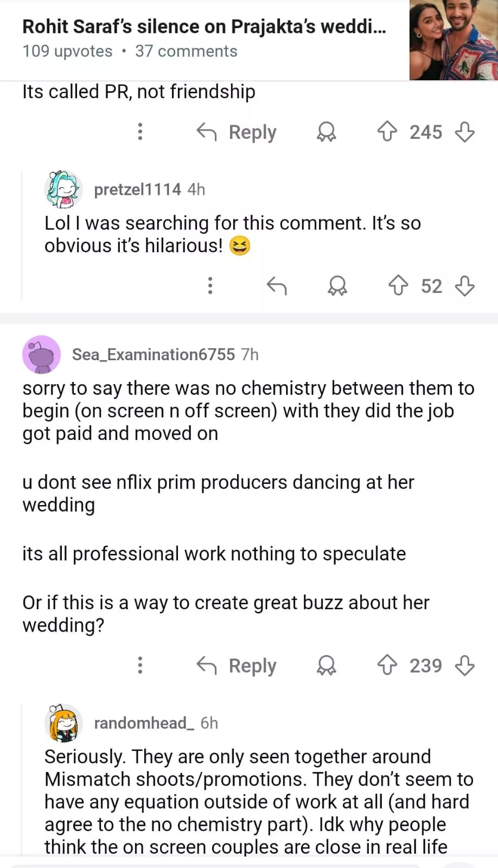The image size is (498, 868).
Task: Upvote the "Its called PR" comment
Action: coord(387,132)
